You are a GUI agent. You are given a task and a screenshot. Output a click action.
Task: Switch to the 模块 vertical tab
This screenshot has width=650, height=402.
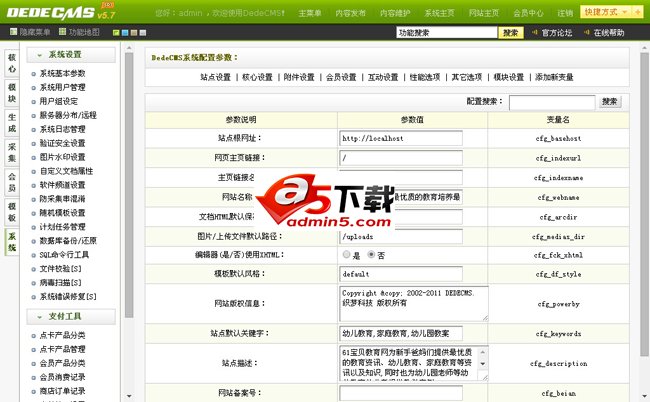click(x=12, y=93)
